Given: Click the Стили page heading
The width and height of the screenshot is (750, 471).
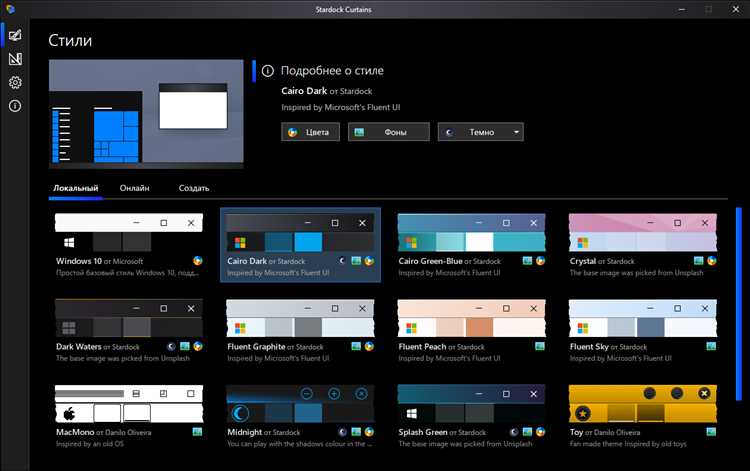Looking at the screenshot, I should click(x=70, y=41).
